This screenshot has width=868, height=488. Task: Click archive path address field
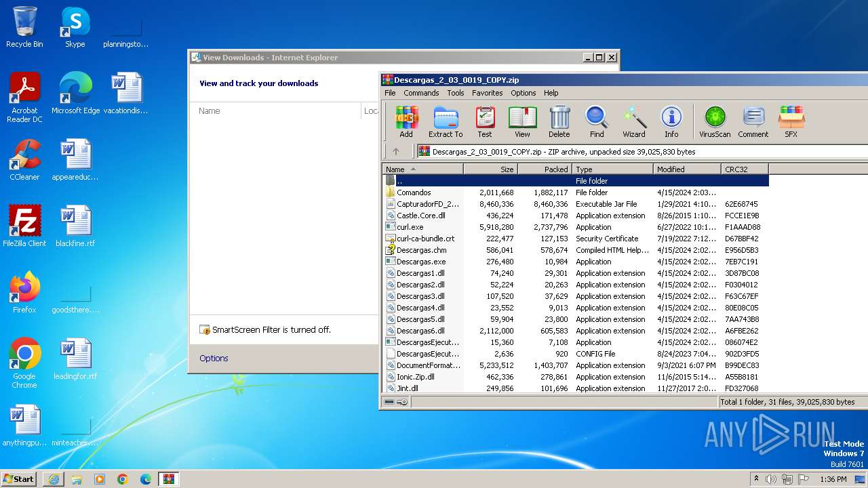tap(642, 151)
